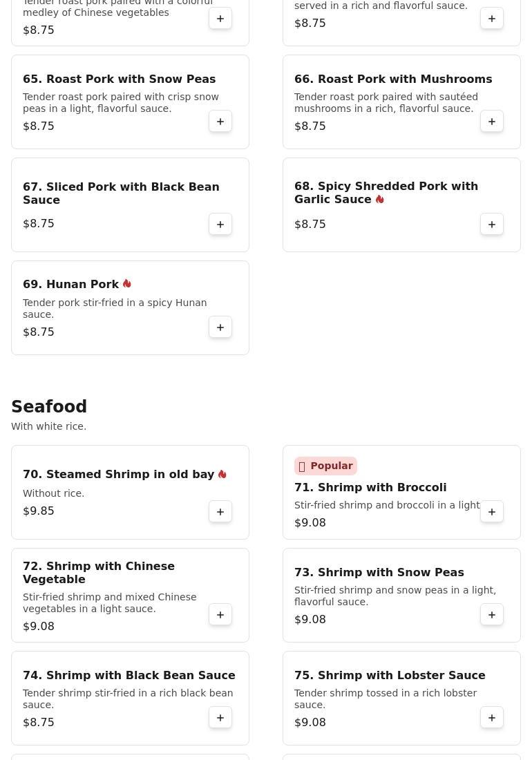Add Shrimp with Broccoli to order
Image resolution: width=532 pixels, height=760 pixels.
point(491,512)
